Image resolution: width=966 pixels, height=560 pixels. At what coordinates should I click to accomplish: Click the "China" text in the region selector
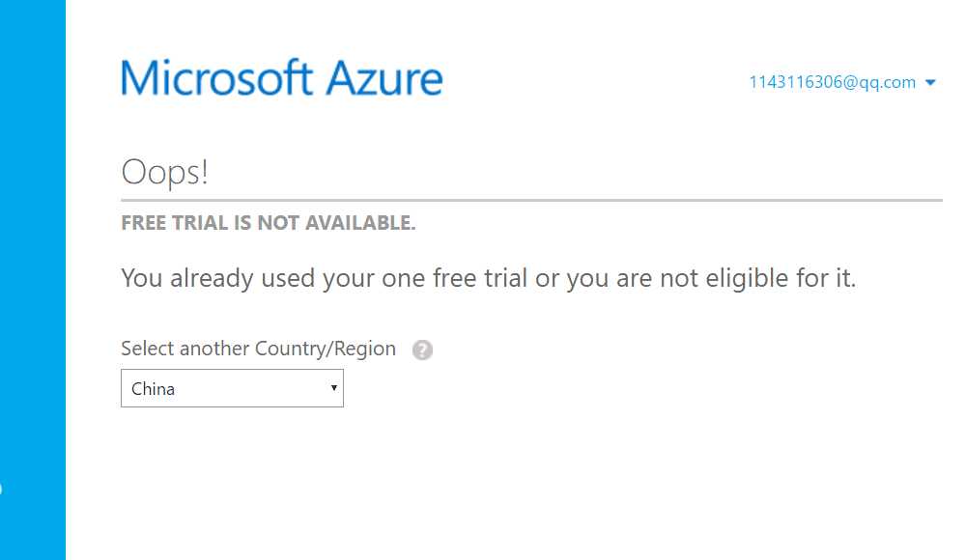click(x=153, y=389)
